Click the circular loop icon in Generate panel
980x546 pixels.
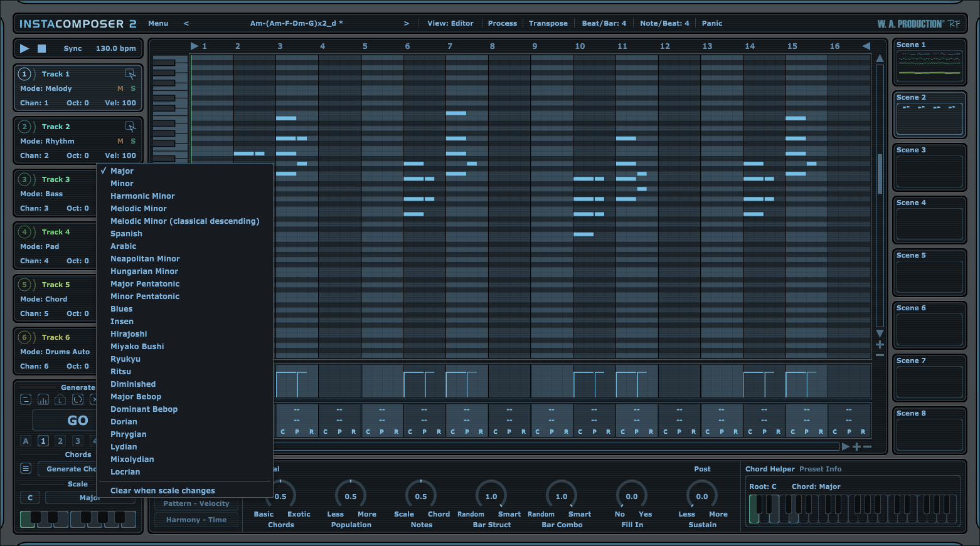tap(78, 399)
